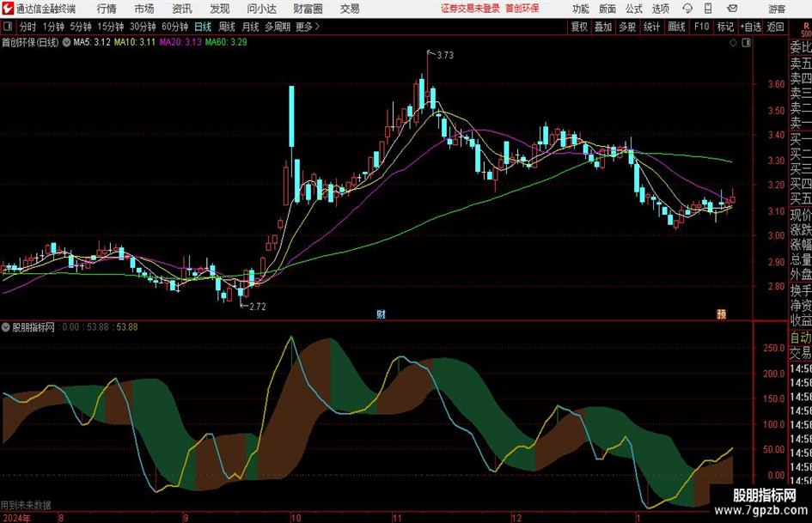Switch to the 30分钟 period tab

tap(143, 27)
